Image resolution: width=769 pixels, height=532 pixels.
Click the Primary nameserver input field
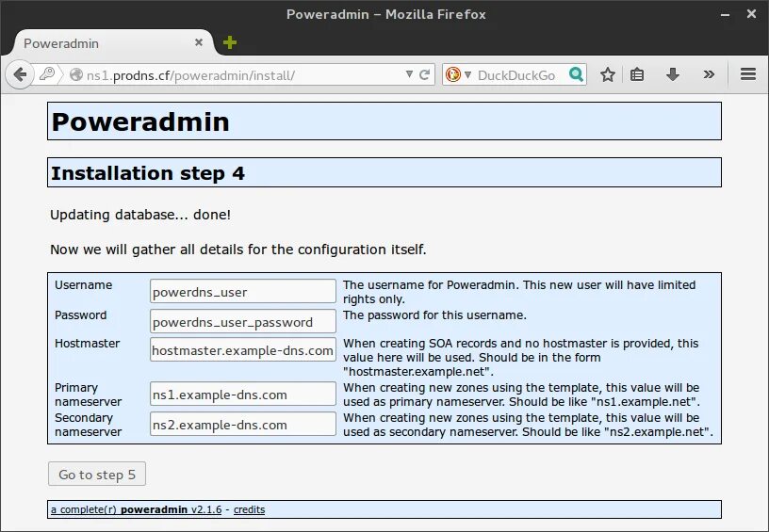[243, 394]
